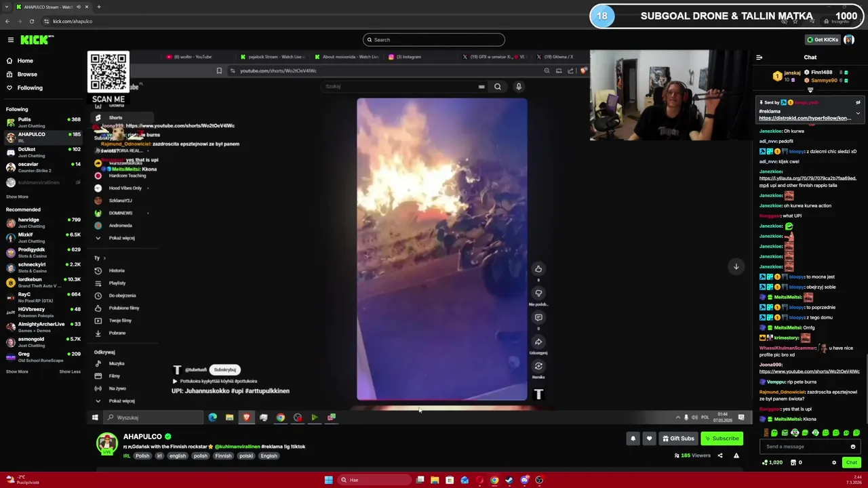This screenshot has width=868, height=488.
Task: Click the Get KICKs button
Action: 822,40
